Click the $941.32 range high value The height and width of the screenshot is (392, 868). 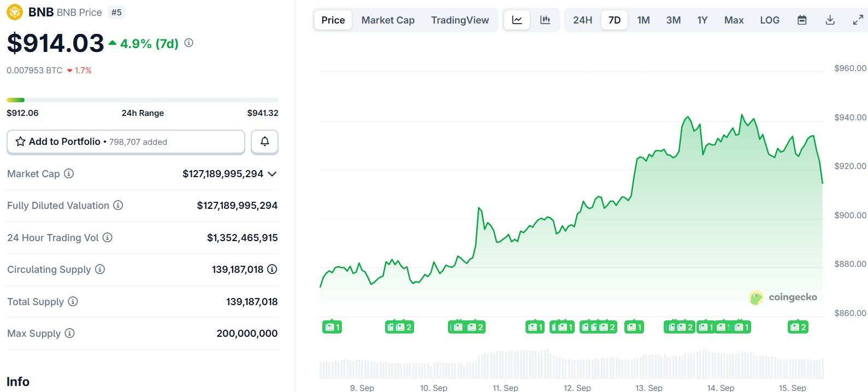263,113
